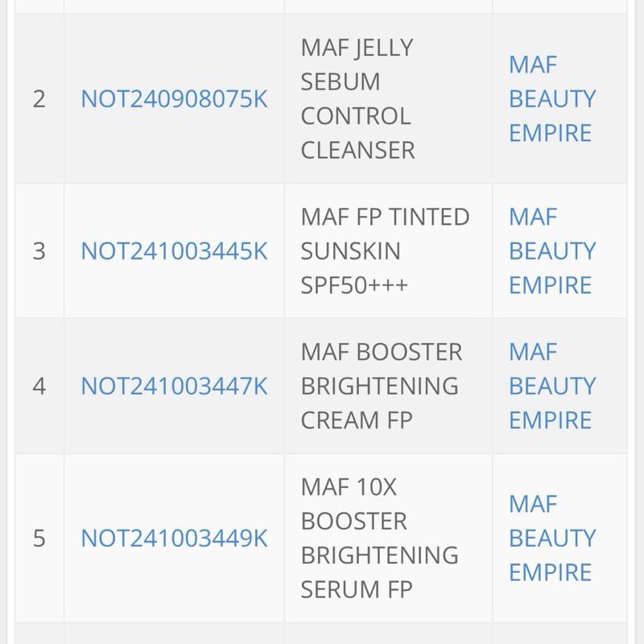Viewport: 644px width, 644px height.
Task: Click product cell in partial row below row 5
Action: [388, 634]
